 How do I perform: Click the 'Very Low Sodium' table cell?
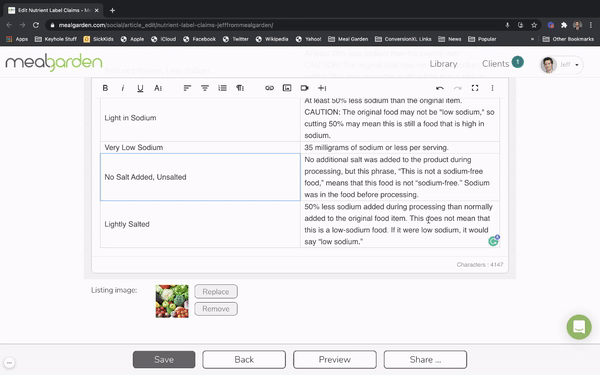coord(200,147)
